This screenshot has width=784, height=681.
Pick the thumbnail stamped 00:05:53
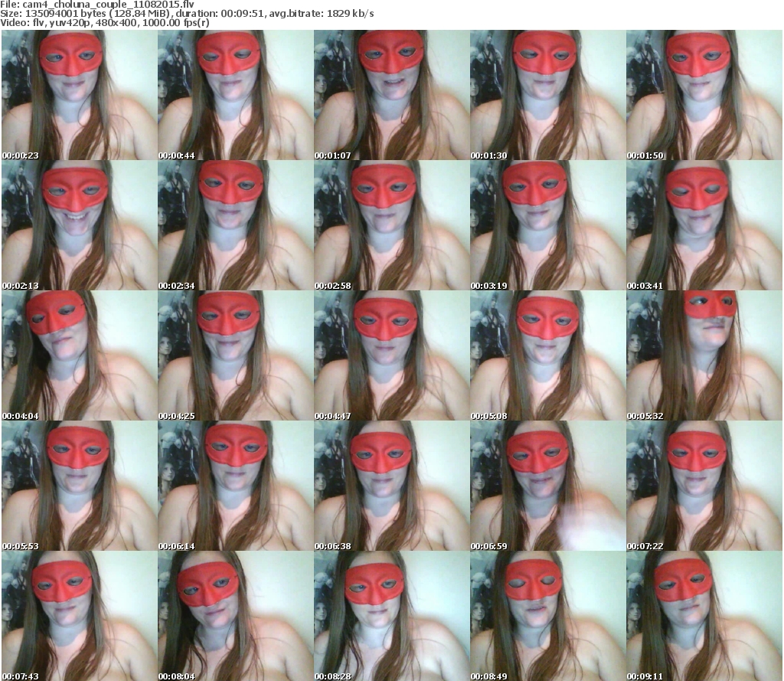pos(80,486)
